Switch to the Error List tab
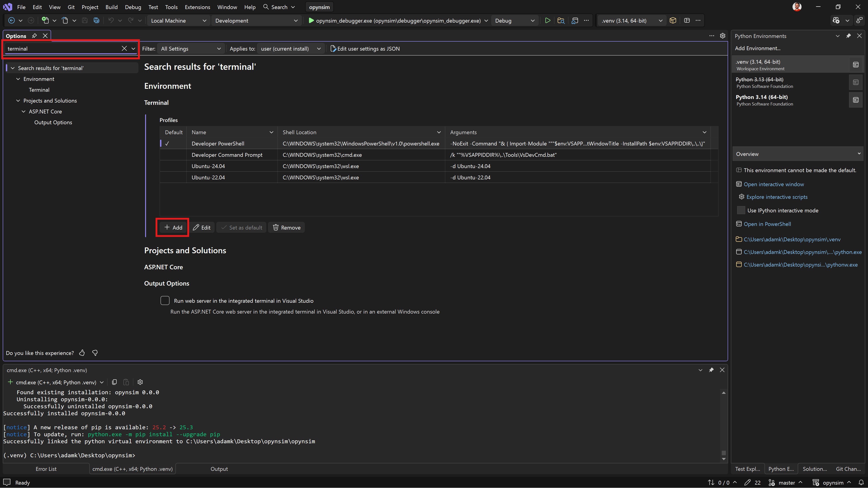868x488 pixels. coord(46,469)
